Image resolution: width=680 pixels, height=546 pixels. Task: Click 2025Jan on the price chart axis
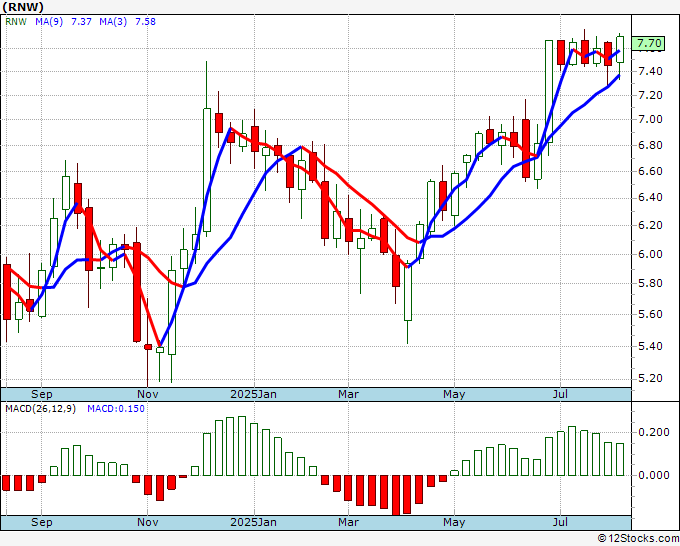pyautogui.click(x=253, y=394)
